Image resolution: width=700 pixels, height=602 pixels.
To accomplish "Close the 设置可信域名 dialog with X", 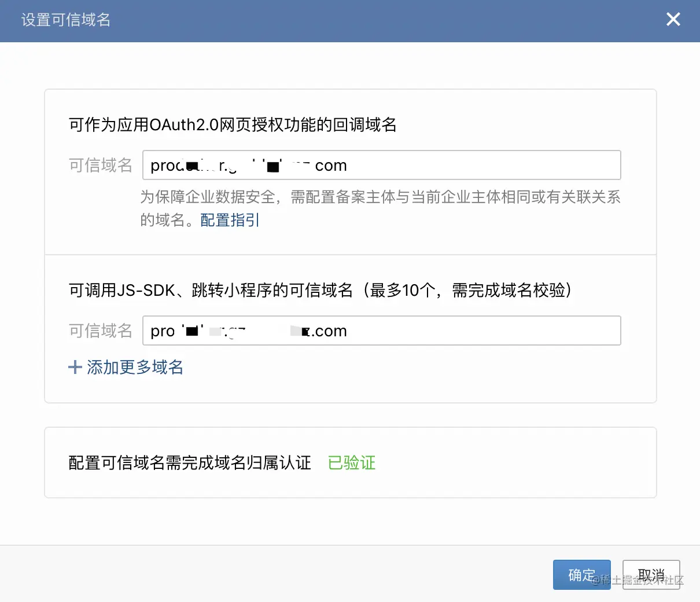I will [x=673, y=20].
